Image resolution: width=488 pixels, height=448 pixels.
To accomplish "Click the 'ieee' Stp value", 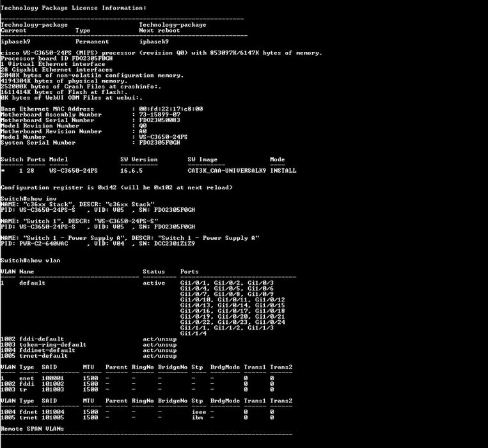I will [x=199, y=412].
